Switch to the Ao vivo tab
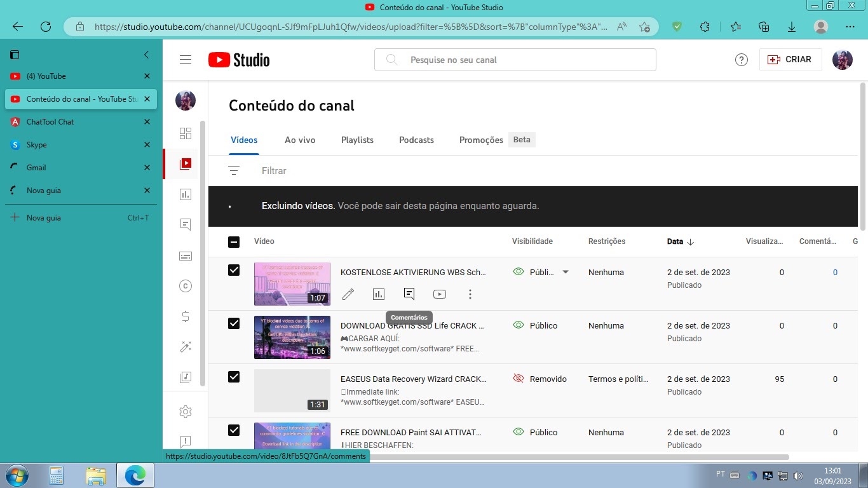 (300, 140)
